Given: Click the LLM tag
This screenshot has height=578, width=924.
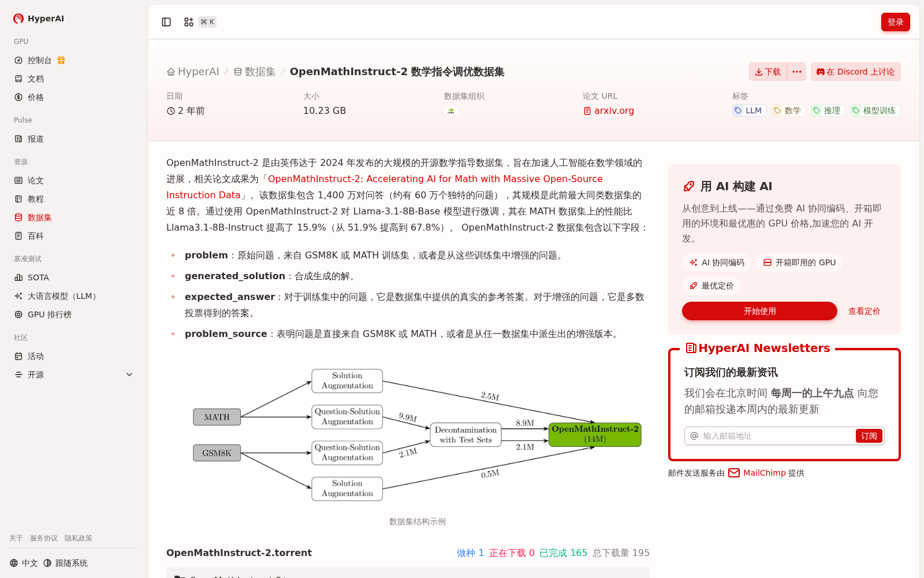Looking at the screenshot, I should (x=749, y=110).
